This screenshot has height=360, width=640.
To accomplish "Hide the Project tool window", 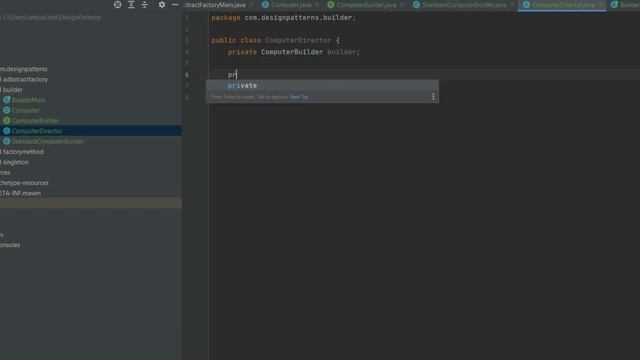I will click(175, 5).
